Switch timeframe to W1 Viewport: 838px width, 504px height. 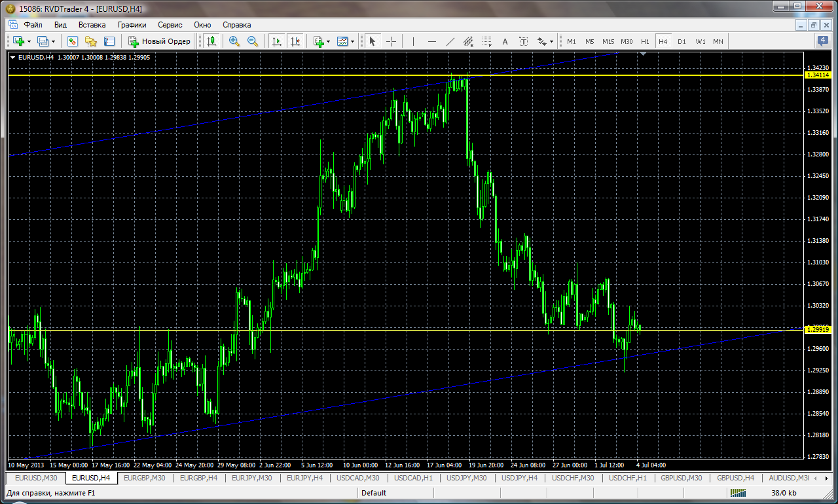pyautogui.click(x=701, y=41)
